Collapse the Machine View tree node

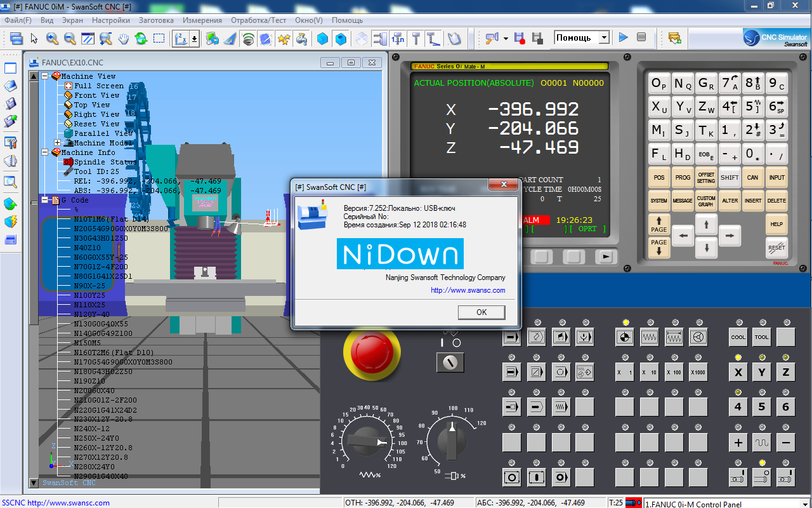click(45, 76)
